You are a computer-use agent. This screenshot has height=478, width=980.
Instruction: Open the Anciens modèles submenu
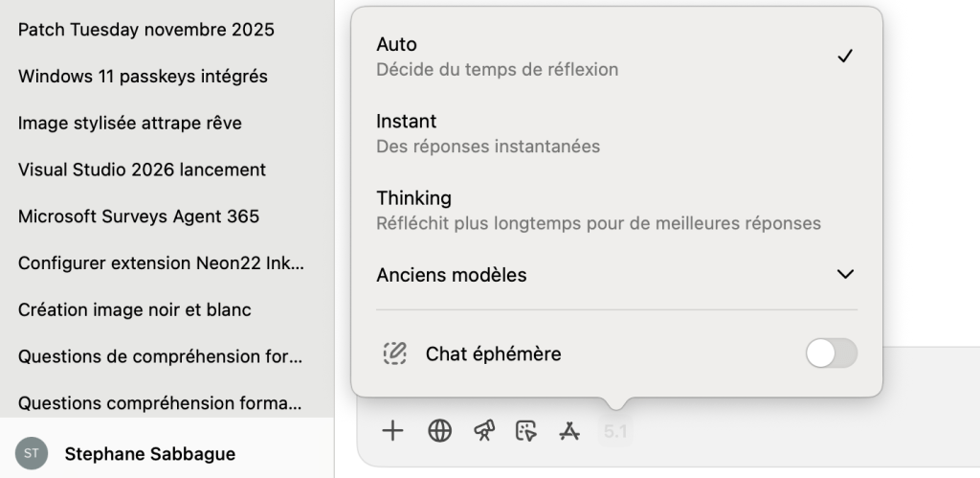tap(452, 275)
